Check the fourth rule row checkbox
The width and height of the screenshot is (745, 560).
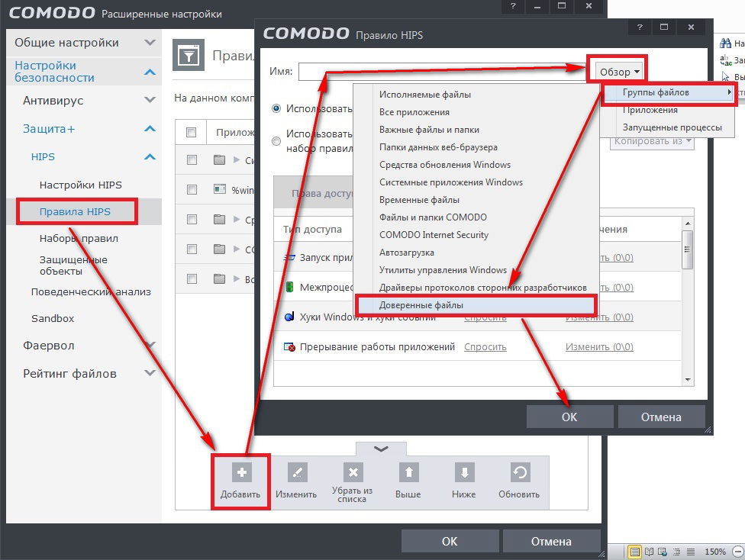[x=192, y=249]
